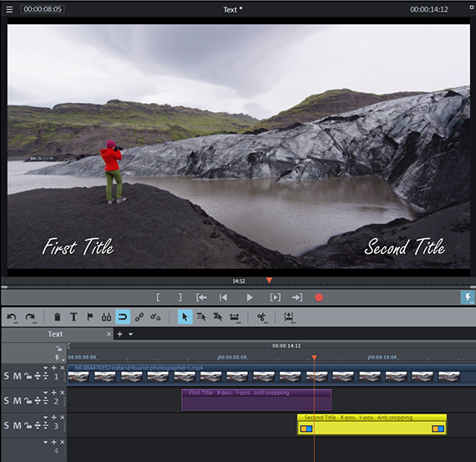Image resolution: width=476 pixels, height=462 pixels.
Task: Set a chapter marker with flag icon
Action: [90, 317]
